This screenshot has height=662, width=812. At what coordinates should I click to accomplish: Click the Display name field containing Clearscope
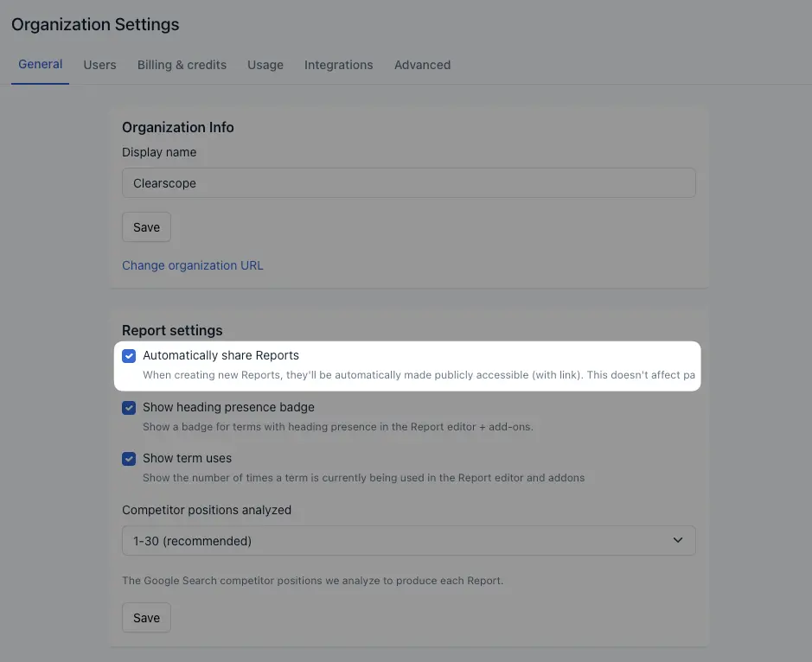(408, 182)
